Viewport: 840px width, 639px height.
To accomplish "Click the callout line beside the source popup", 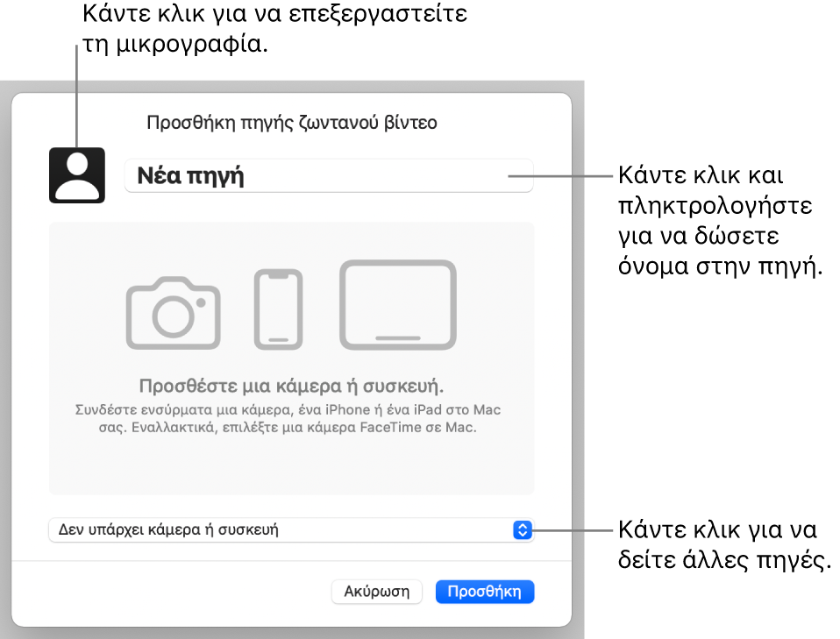I will coord(570,529).
